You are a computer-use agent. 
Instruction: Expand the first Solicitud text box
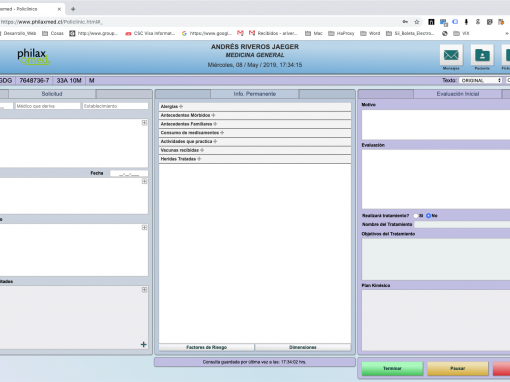[x=144, y=123]
